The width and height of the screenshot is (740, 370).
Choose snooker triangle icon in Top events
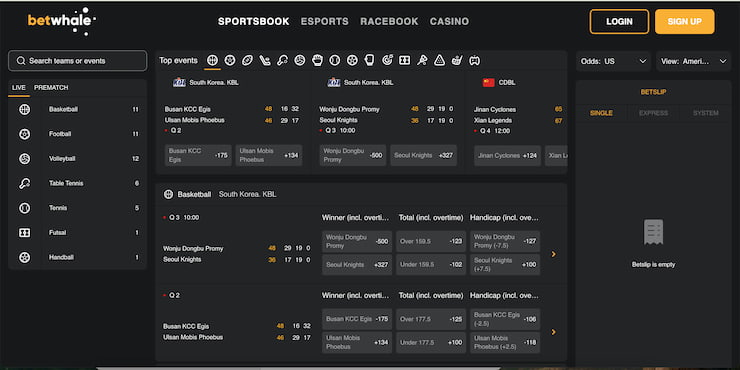[x=439, y=60]
